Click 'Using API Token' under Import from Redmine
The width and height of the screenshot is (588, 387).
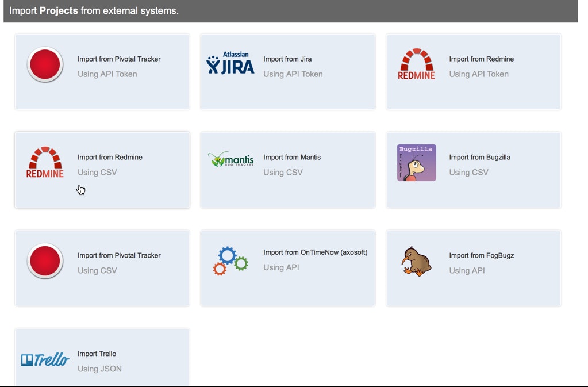[479, 74]
